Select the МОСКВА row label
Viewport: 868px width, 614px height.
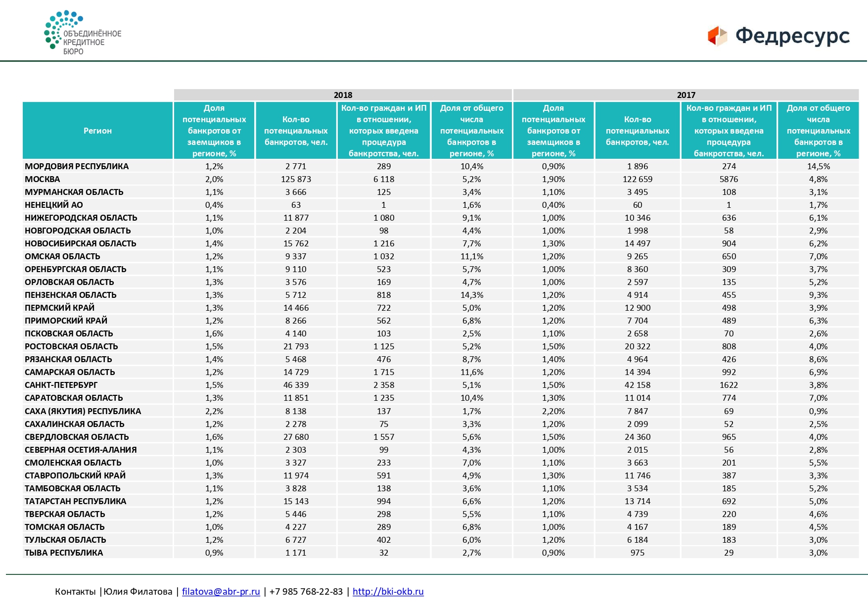click(x=43, y=179)
